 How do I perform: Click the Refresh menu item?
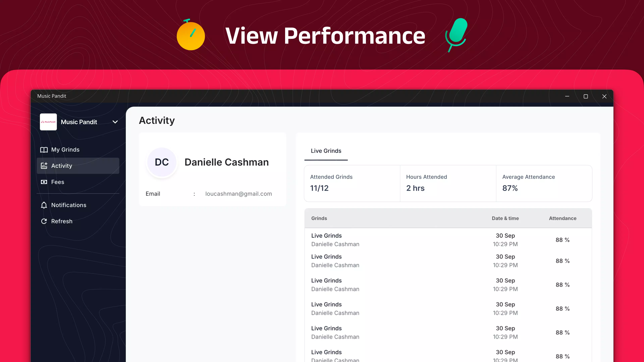(78, 221)
